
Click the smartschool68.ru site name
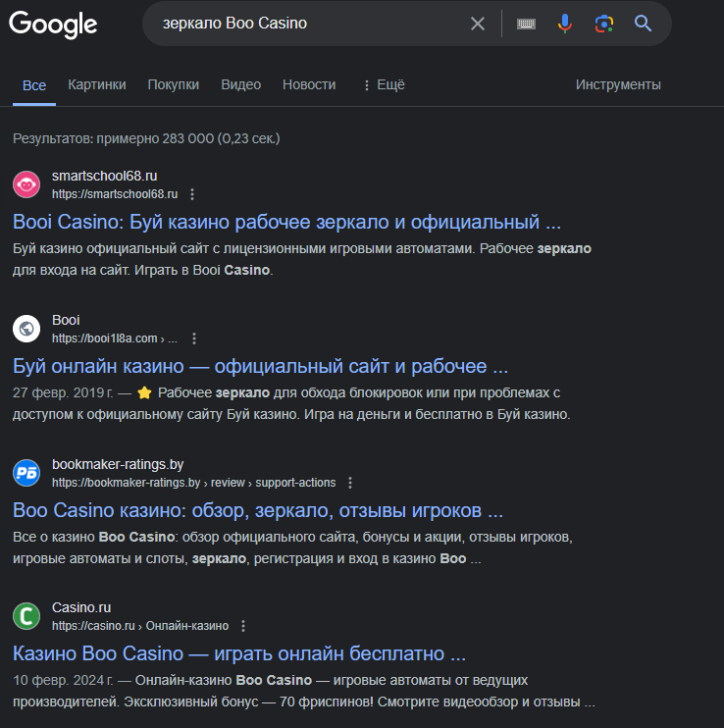(x=104, y=176)
